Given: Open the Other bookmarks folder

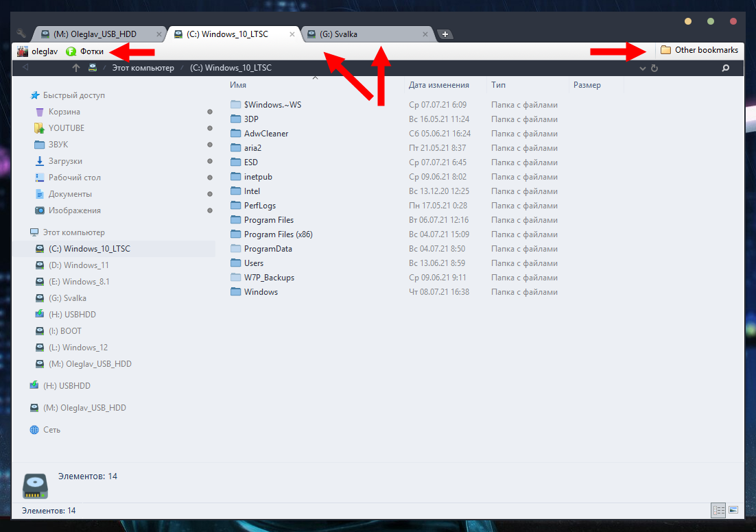Looking at the screenshot, I should coord(699,50).
